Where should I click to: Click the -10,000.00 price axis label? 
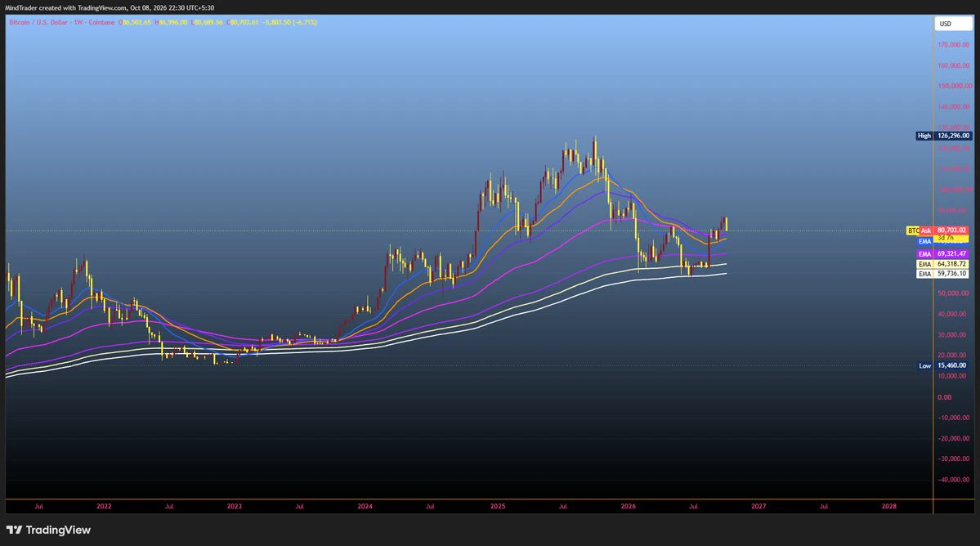click(952, 418)
